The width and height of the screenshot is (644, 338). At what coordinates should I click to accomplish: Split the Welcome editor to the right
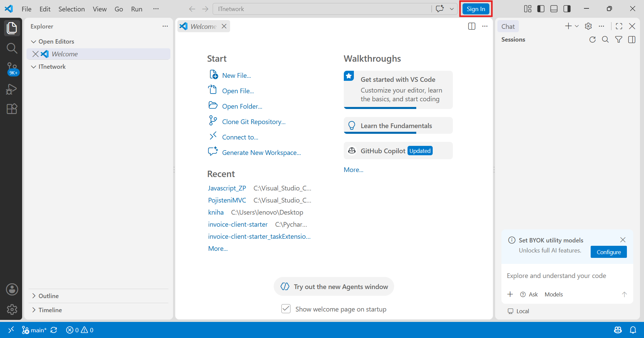tap(472, 26)
